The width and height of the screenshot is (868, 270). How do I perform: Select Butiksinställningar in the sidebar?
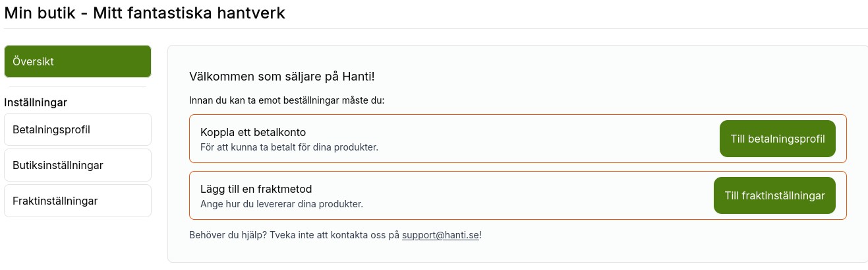pos(77,165)
